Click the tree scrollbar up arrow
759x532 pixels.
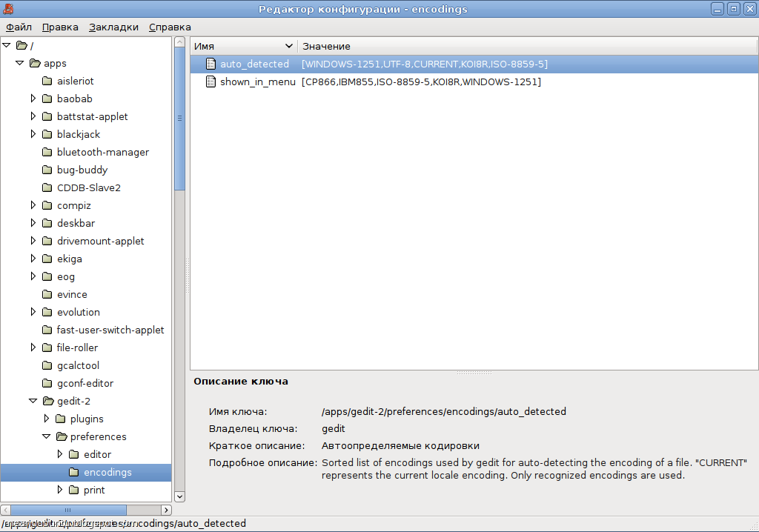click(x=179, y=42)
